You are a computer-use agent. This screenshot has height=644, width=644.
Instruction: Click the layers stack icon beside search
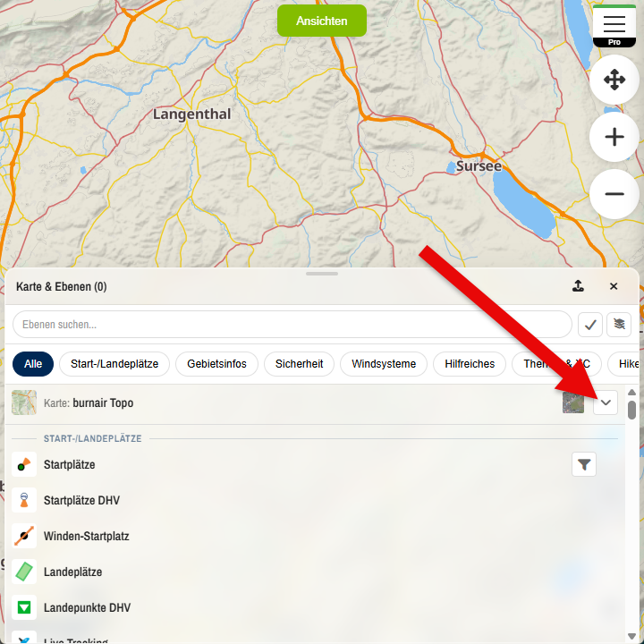click(x=619, y=325)
